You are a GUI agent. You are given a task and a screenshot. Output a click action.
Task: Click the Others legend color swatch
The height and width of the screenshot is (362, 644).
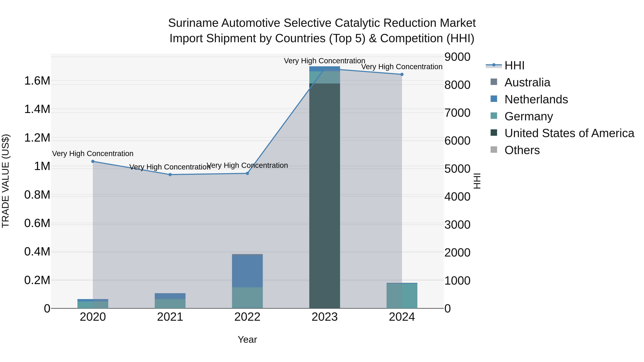point(494,150)
